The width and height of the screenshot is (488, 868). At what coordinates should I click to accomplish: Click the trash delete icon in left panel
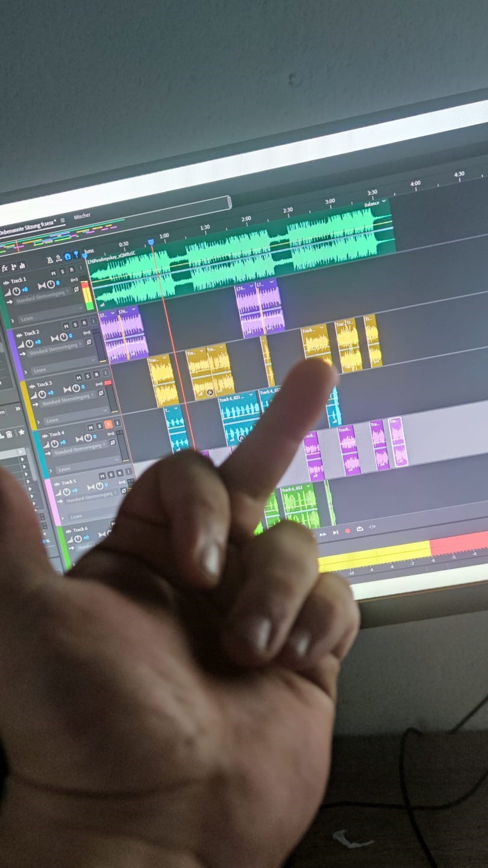coord(10,434)
